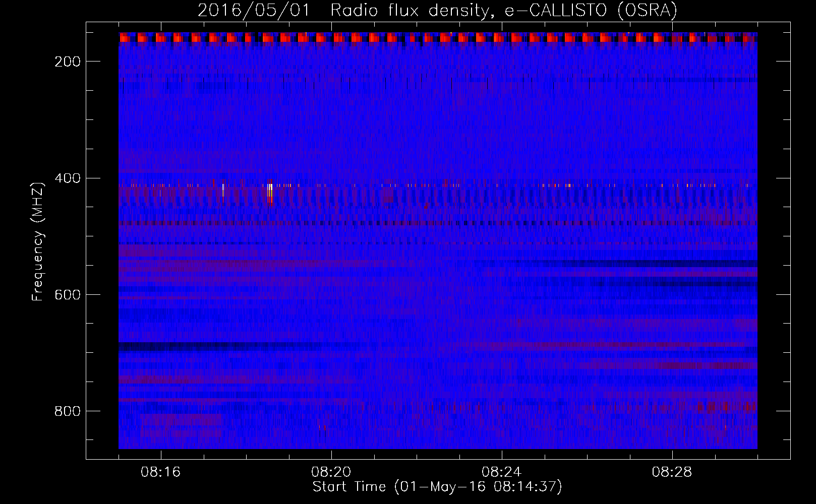Click the 'Start Time (01-May-16 08:14:37)' label
The height and width of the screenshot is (504, 816).
pos(437,487)
